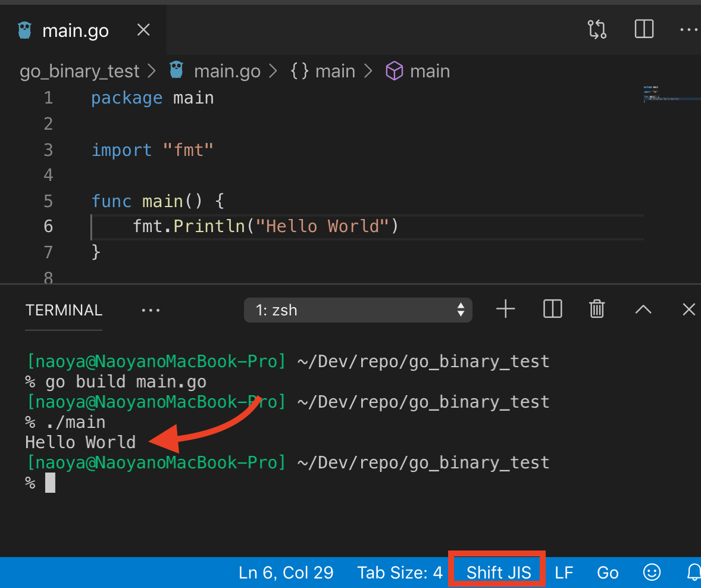The image size is (701, 588).
Task: Kill the terminal with trash icon
Action: [597, 309]
